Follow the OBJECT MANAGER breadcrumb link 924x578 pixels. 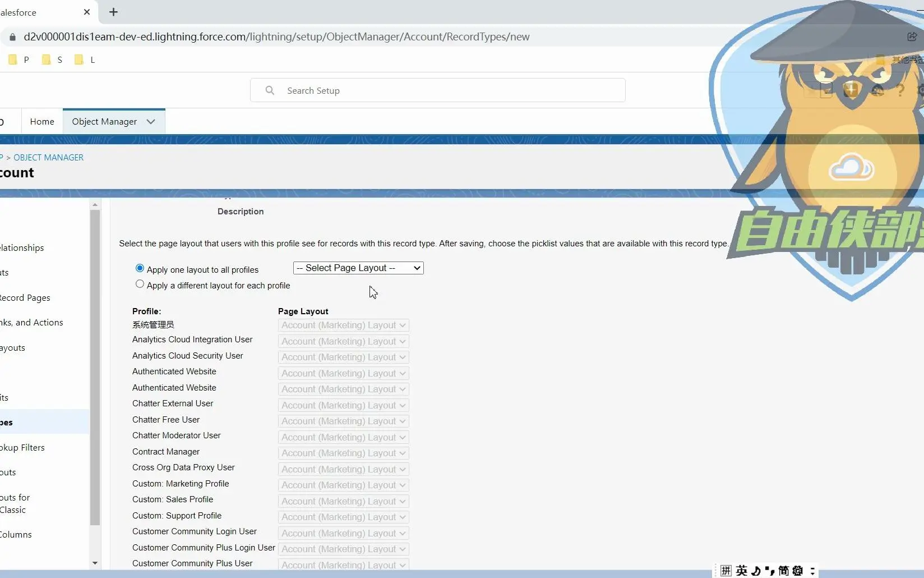point(48,158)
